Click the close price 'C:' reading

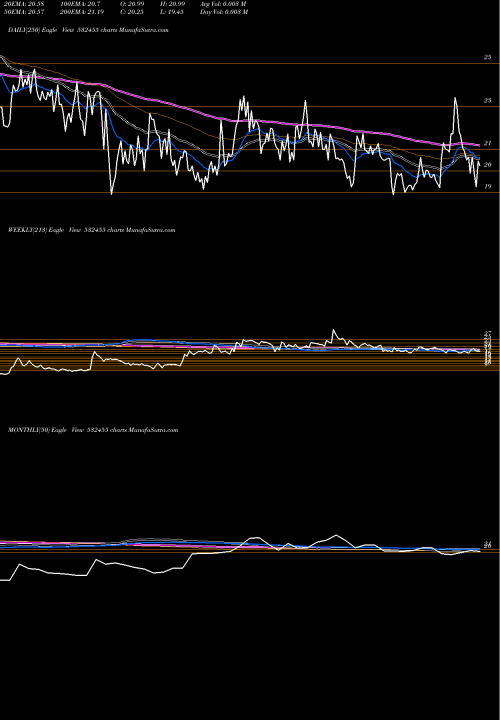(131, 12)
